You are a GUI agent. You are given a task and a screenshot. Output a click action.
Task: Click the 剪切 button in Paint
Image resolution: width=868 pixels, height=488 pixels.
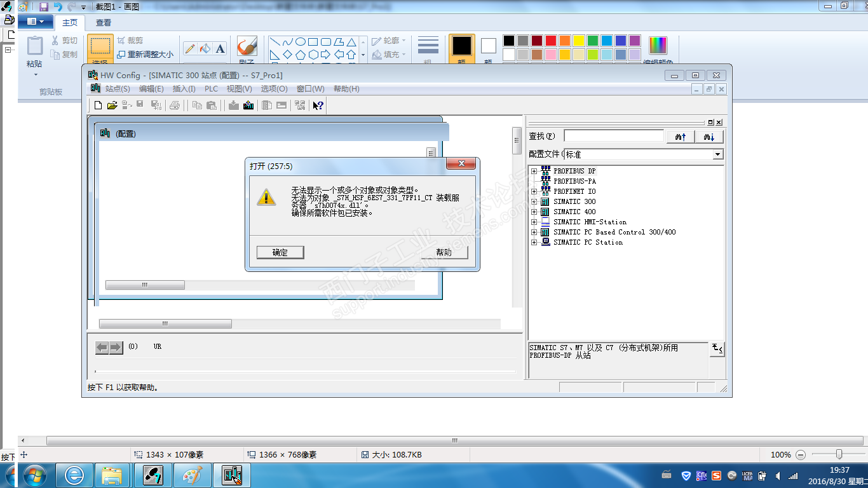(x=64, y=41)
